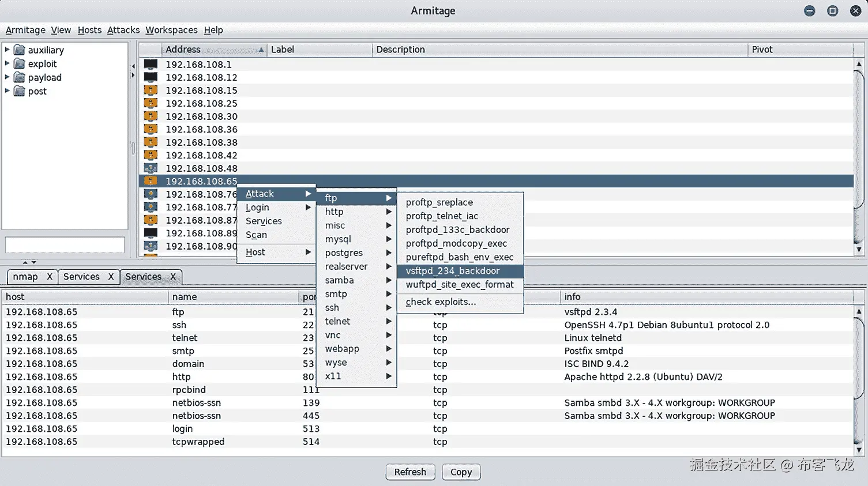Open the http attack submenu
The image size is (868, 486).
(x=356, y=212)
